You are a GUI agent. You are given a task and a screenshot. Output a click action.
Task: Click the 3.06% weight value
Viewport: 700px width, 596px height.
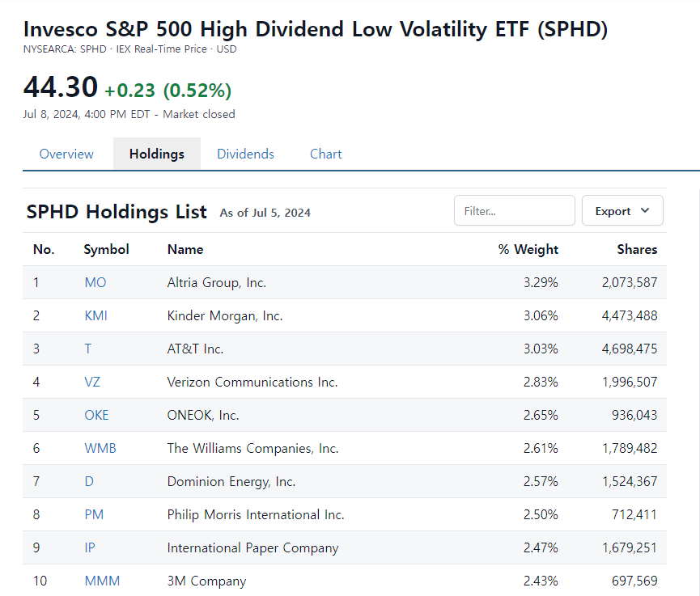tap(541, 315)
